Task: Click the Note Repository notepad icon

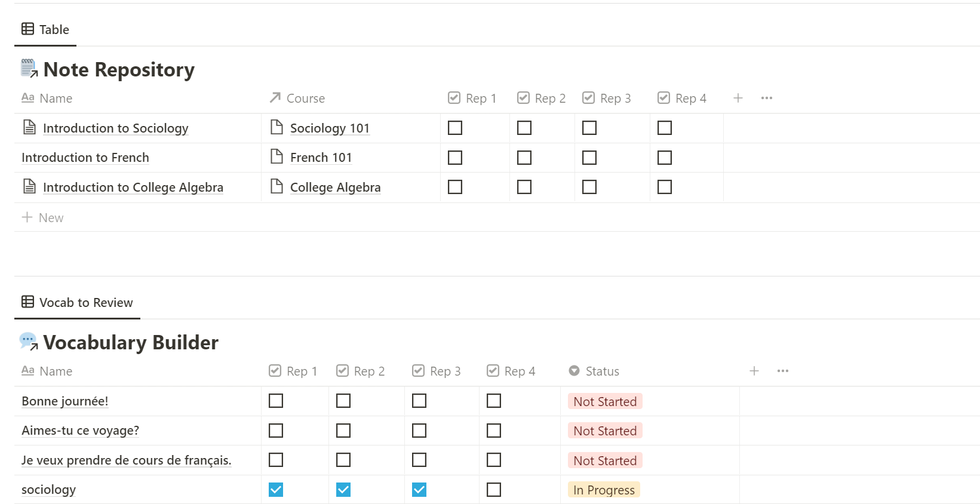Action: click(29, 69)
